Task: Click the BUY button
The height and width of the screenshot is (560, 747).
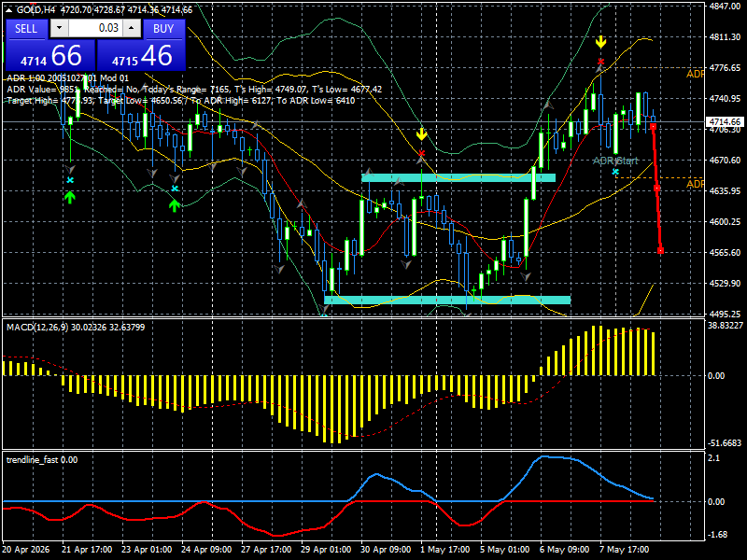Action: (x=163, y=29)
